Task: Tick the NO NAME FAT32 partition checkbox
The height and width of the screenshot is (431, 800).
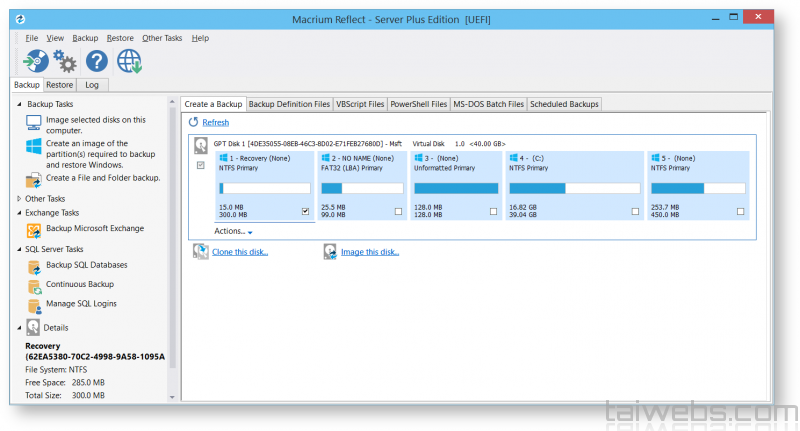Action: tap(398, 211)
